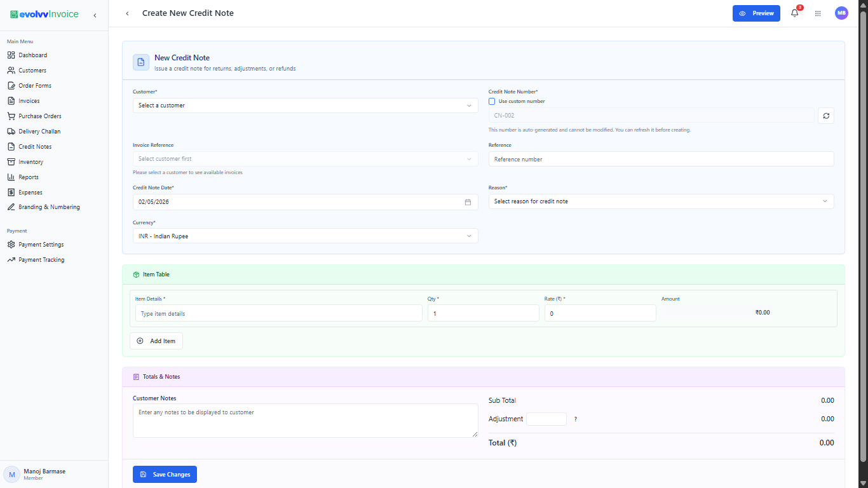Click the Order Forms sidebar icon
Viewport: 868px width, 488px height.
coord(11,86)
